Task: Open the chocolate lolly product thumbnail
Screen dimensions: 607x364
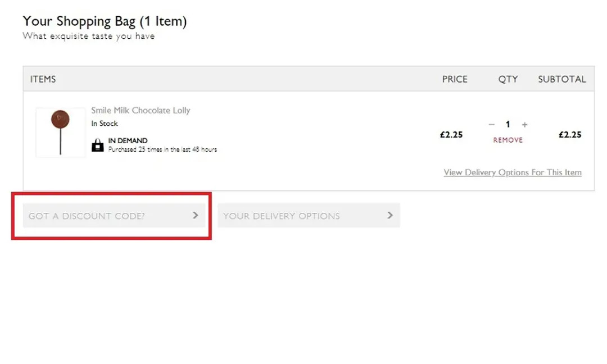Action: (x=60, y=133)
